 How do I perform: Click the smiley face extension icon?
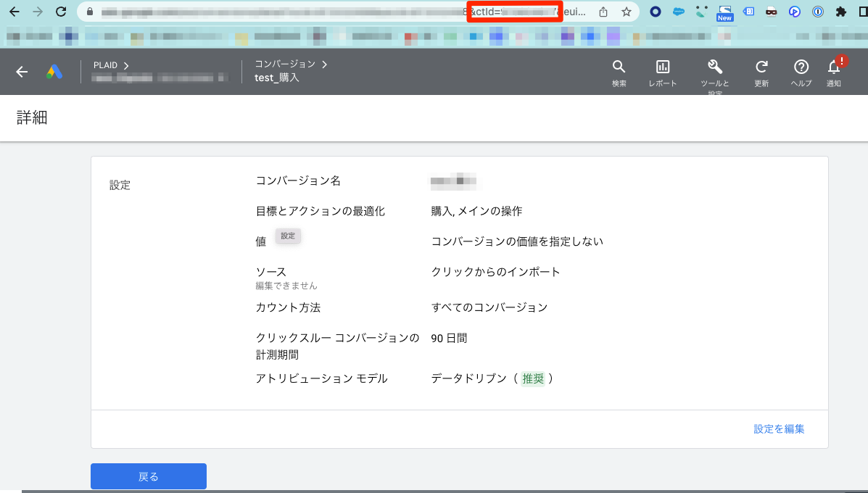[x=701, y=12]
